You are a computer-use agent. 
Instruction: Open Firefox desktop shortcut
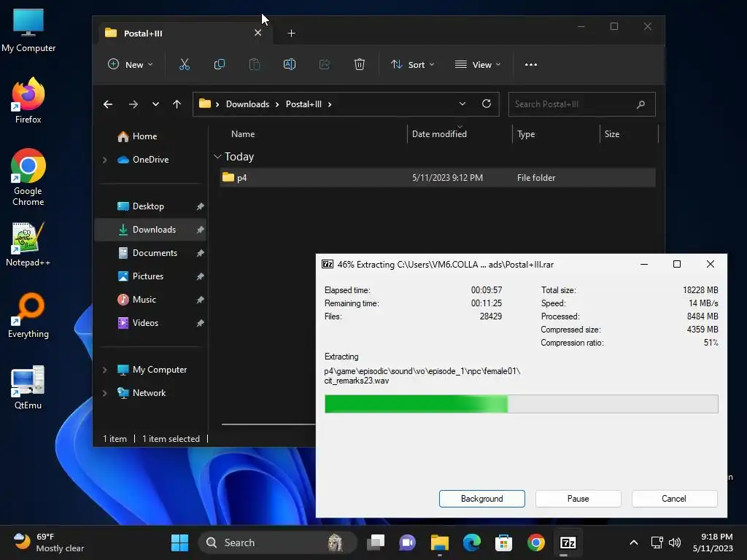(x=28, y=101)
